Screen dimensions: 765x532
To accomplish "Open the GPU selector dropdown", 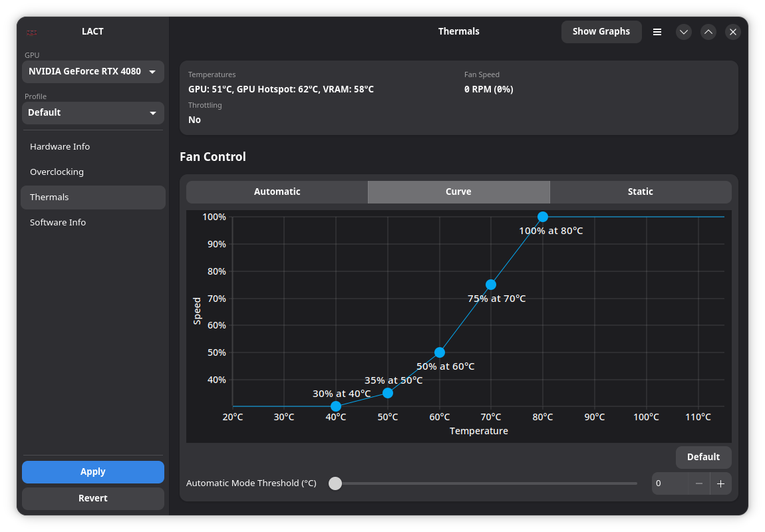I will 92,72.
